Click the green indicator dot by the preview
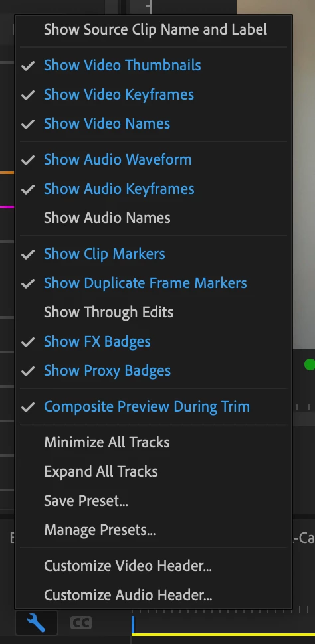Viewport: 315px width, 644px height. 309,364
